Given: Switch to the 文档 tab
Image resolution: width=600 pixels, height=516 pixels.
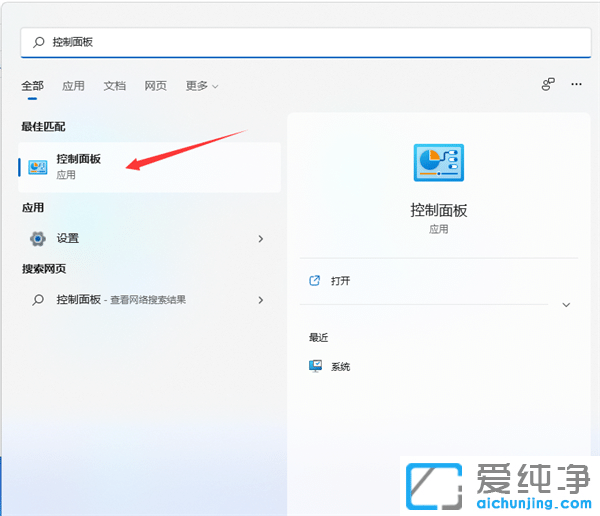Looking at the screenshot, I should [x=114, y=86].
